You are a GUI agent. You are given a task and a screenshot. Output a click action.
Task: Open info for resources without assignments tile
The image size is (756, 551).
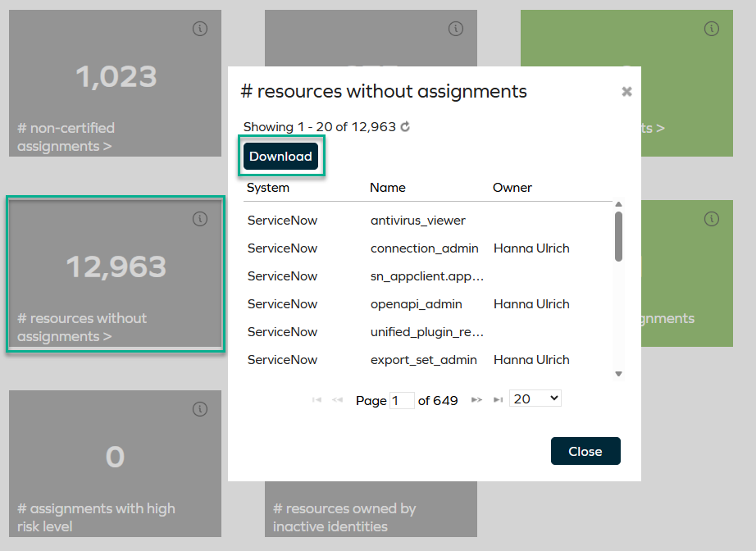(x=200, y=219)
